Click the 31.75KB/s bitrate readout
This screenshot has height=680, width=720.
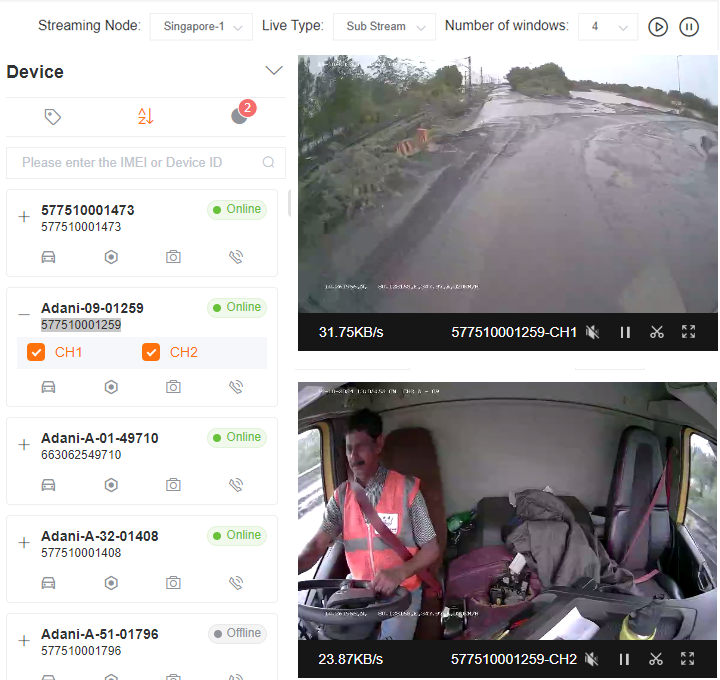pos(351,332)
